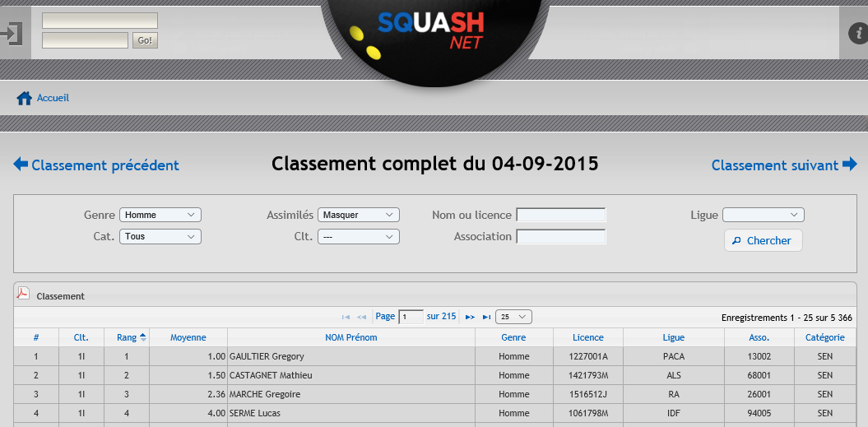Focus the login password field beside Go!
The height and width of the screenshot is (427, 868).
tap(86, 40)
